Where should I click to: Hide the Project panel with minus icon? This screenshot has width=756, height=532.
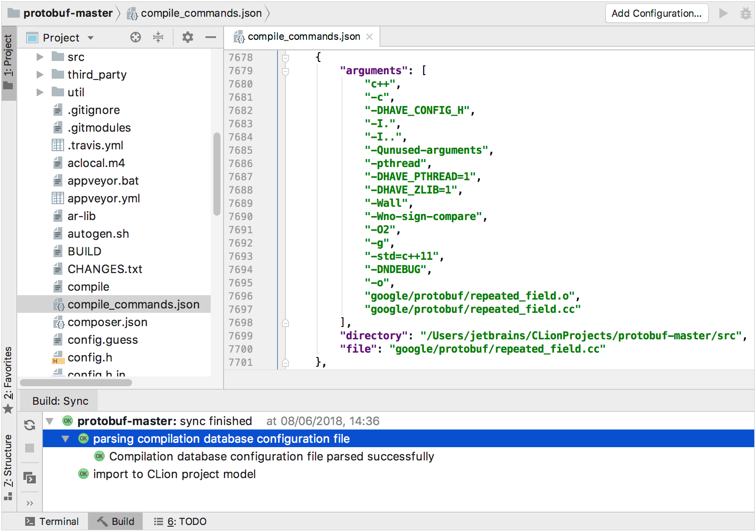point(211,37)
